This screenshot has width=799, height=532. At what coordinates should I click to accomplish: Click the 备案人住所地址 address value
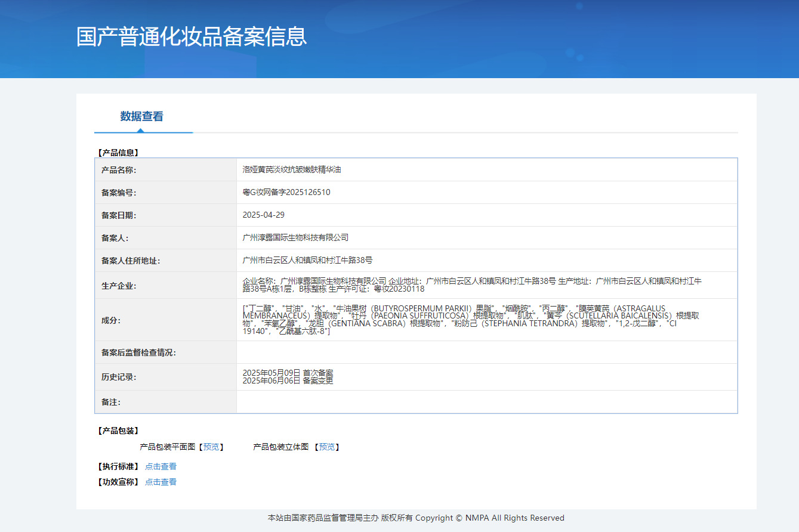[x=307, y=261]
